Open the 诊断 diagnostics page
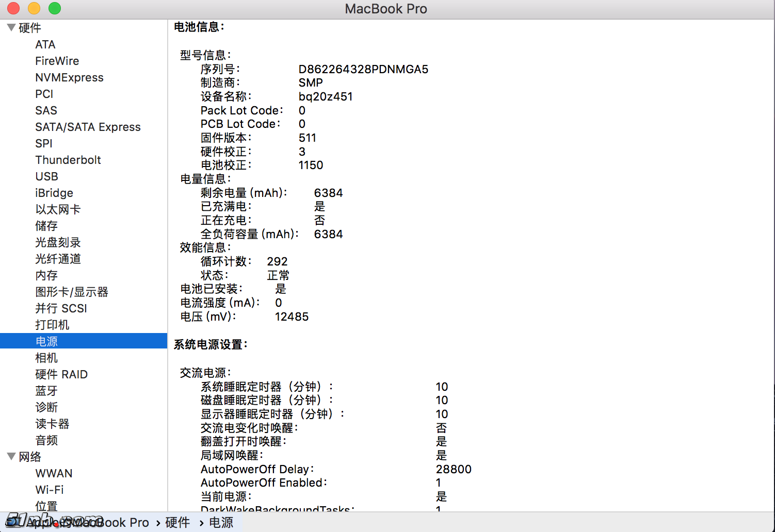775x532 pixels. 46,407
